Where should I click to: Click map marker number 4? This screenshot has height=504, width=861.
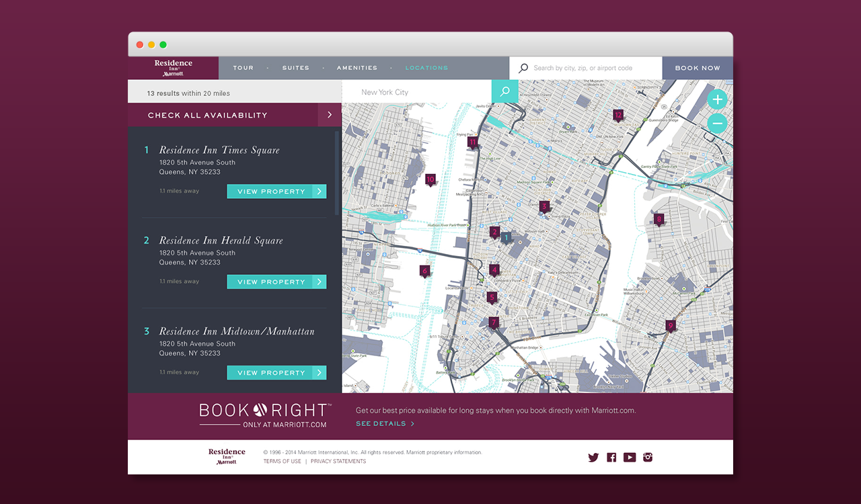point(494,271)
